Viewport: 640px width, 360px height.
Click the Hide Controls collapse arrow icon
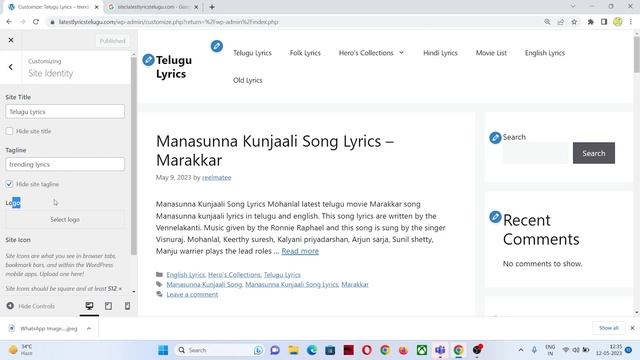(x=10, y=306)
